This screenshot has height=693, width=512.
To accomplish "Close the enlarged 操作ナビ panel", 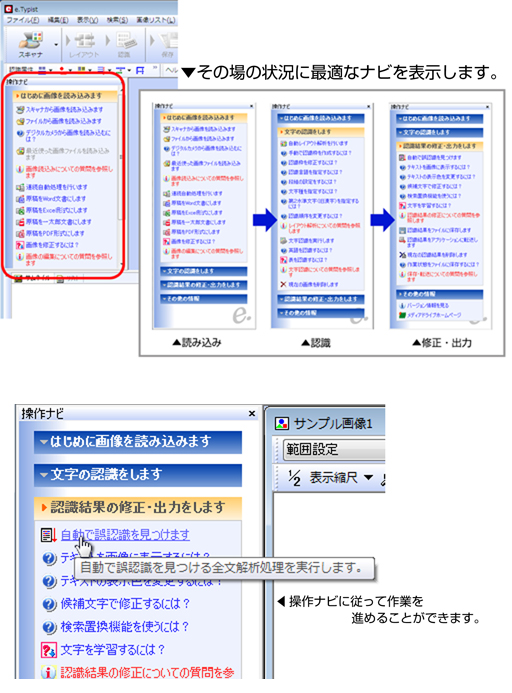I will [x=252, y=414].
